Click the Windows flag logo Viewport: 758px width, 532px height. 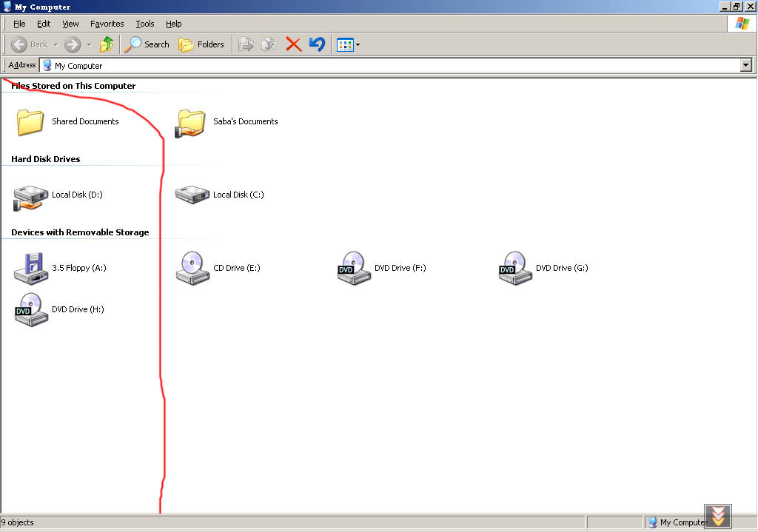pos(742,24)
